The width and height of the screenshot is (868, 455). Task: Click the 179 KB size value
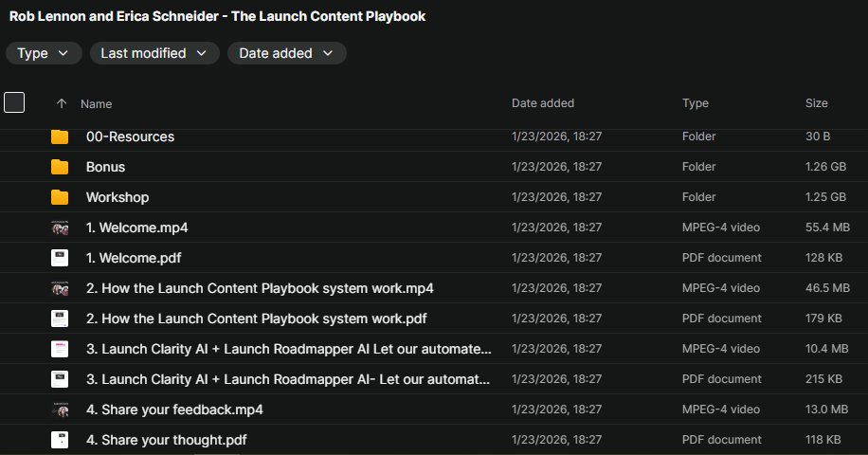(823, 318)
